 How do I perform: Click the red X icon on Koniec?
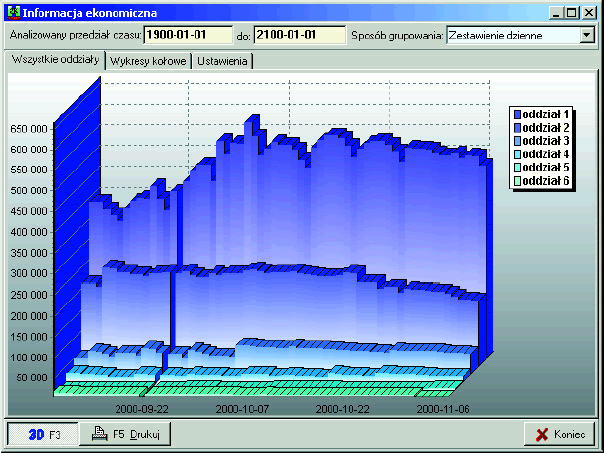pyautogui.click(x=540, y=435)
